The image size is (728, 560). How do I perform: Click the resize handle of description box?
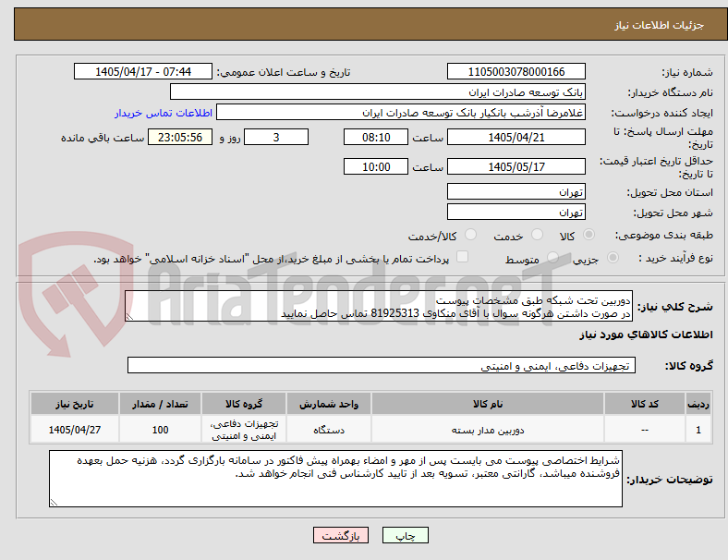pyautogui.click(x=129, y=317)
